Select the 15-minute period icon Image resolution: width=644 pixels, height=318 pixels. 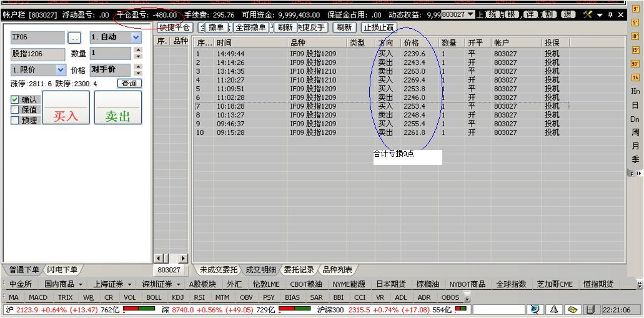(635, 50)
